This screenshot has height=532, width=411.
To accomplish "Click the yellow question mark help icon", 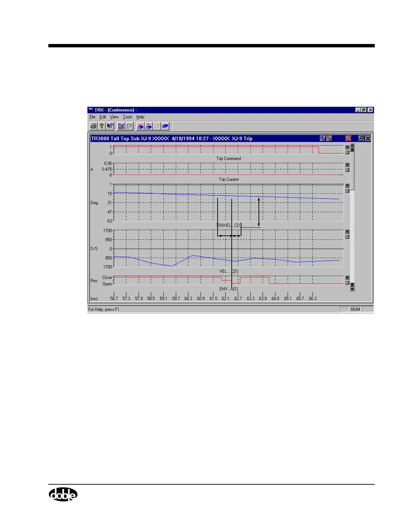I will click(101, 126).
